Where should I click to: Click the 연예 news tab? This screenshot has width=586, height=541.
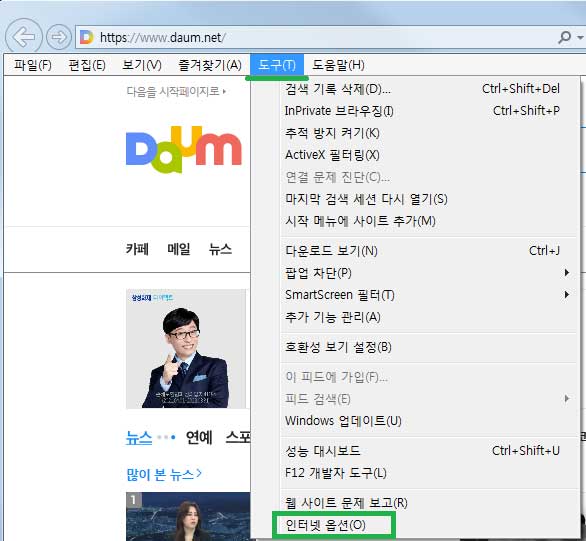click(x=199, y=438)
